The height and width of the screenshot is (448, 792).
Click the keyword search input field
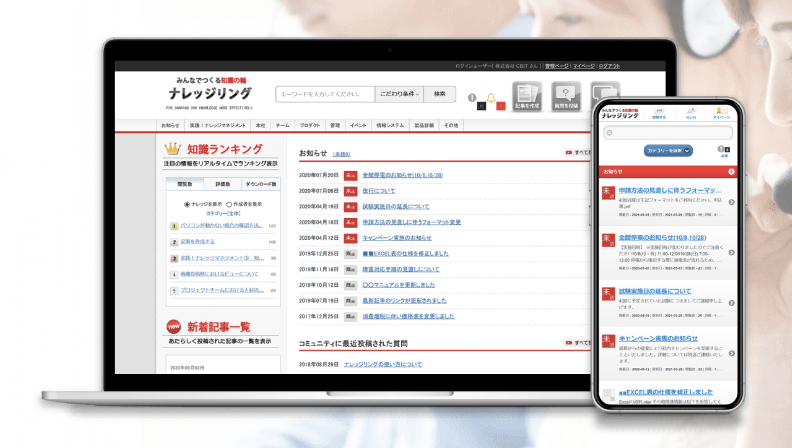(324, 94)
